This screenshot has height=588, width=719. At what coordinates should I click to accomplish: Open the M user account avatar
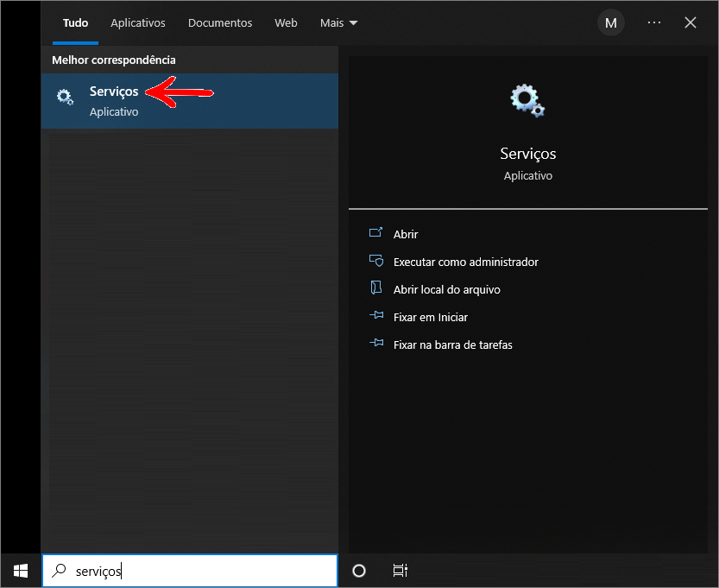[611, 23]
